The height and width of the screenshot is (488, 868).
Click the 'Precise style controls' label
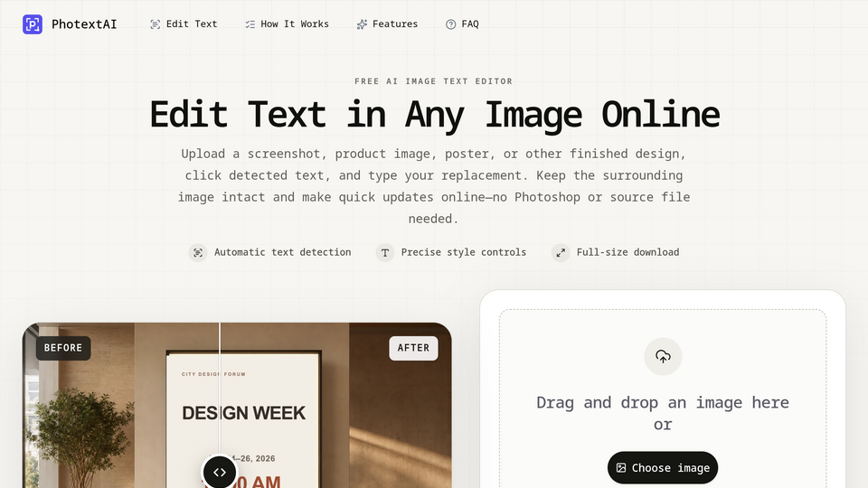(x=463, y=252)
